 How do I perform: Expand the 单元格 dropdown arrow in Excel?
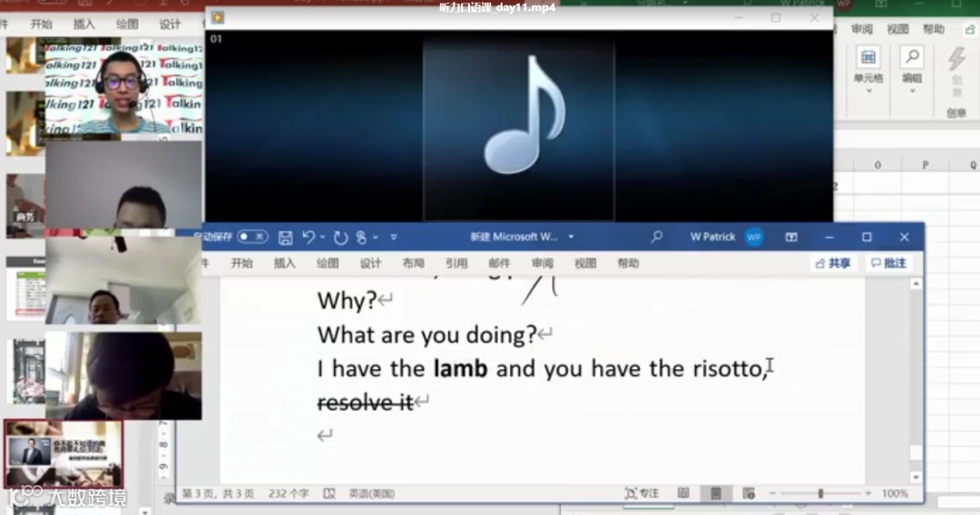pyautogui.click(x=868, y=92)
